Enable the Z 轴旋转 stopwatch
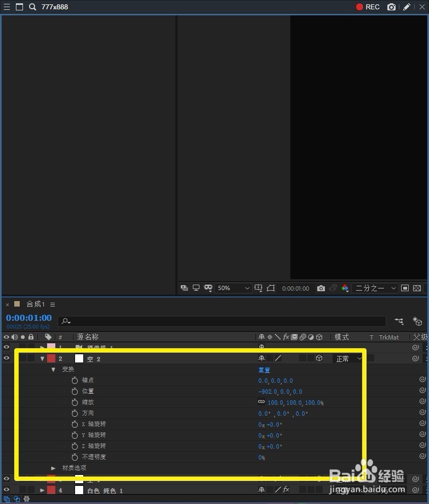The image size is (429, 504). pos(75,446)
